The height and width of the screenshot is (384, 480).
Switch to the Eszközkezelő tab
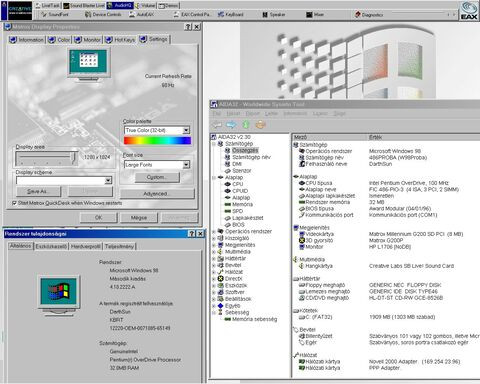pyautogui.click(x=51, y=246)
